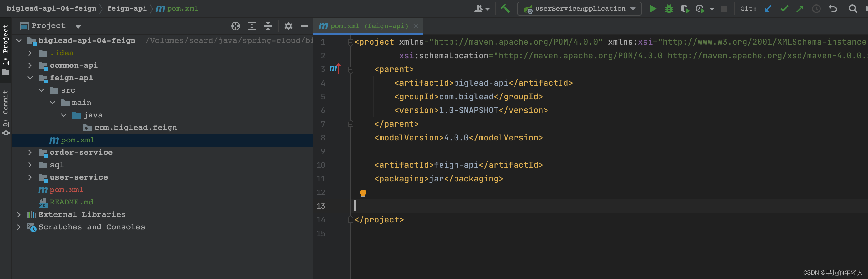Open Search Everywhere magnifier icon

point(852,9)
